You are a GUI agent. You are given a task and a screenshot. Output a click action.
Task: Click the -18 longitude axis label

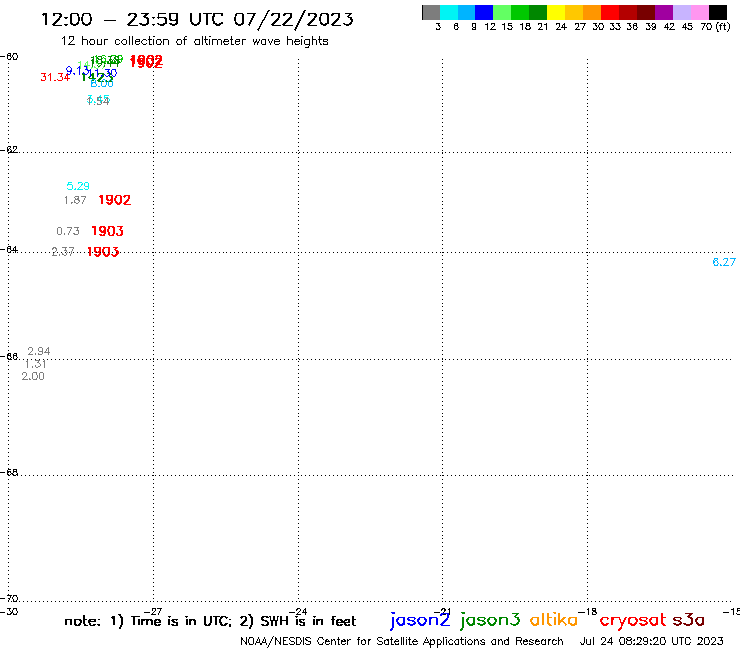click(x=588, y=611)
